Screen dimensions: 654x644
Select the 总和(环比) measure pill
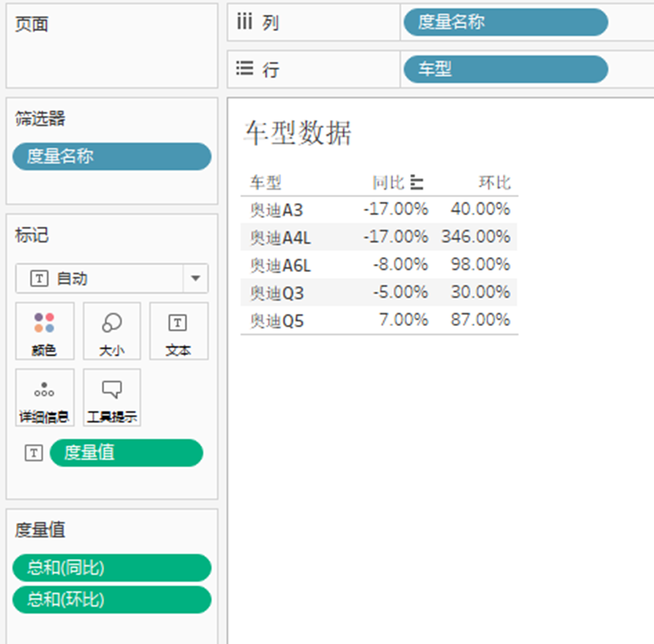[x=112, y=600]
